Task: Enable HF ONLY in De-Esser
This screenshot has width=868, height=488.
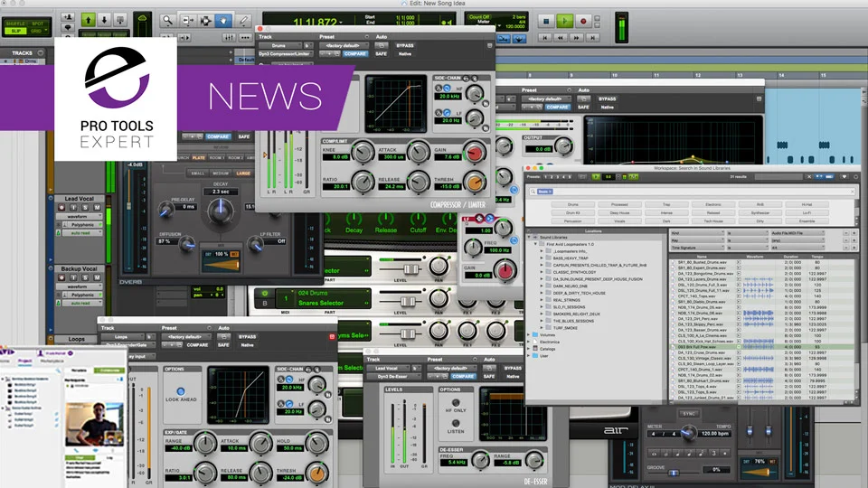Action: click(x=456, y=403)
